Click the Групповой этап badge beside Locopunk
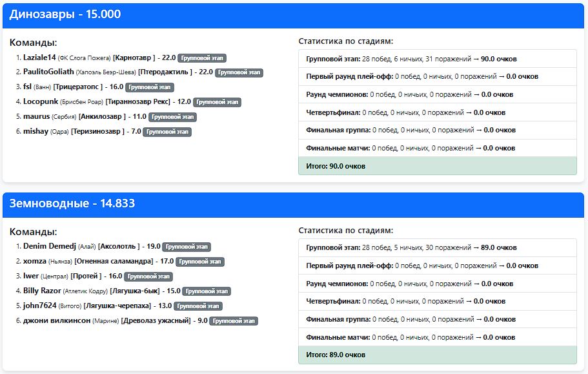This screenshot has height=374, width=588. click(x=217, y=102)
